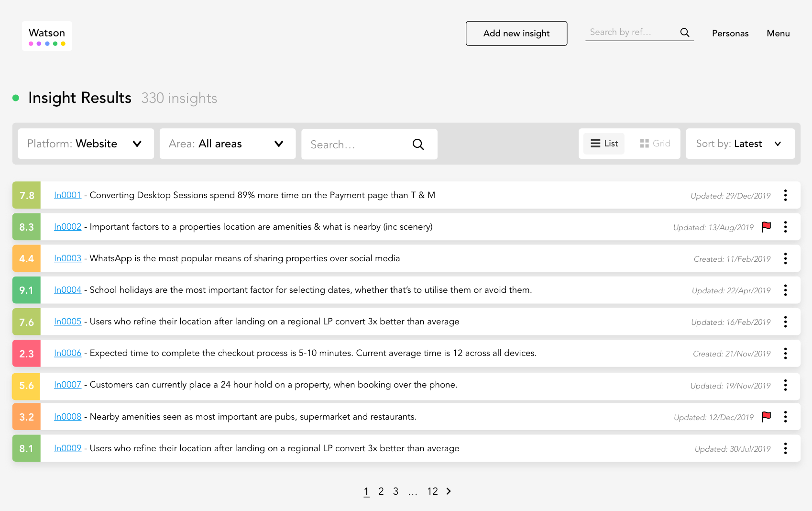This screenshot has height=511, width=812.
Task: Open insight link In0001
Action: [67, 195]
